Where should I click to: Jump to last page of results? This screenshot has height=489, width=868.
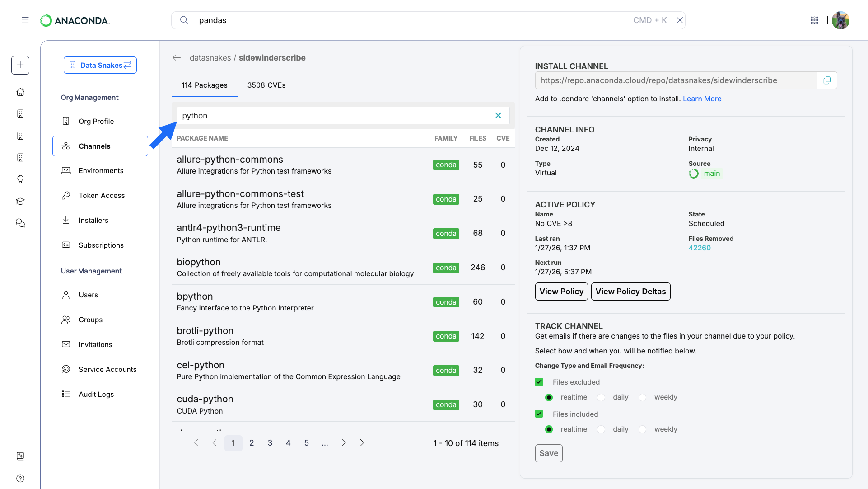tap(362, 443)
